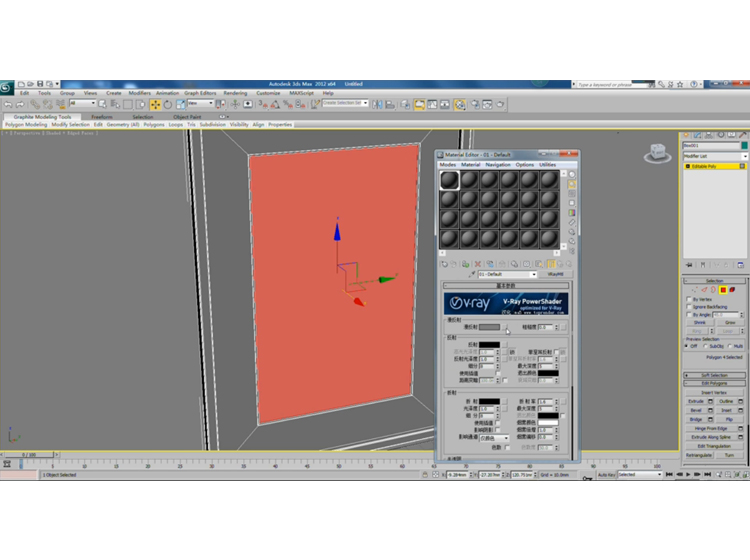The image size is (750, 560).
Task: Click the Grow selection button
Action: [x=730, y=322]
